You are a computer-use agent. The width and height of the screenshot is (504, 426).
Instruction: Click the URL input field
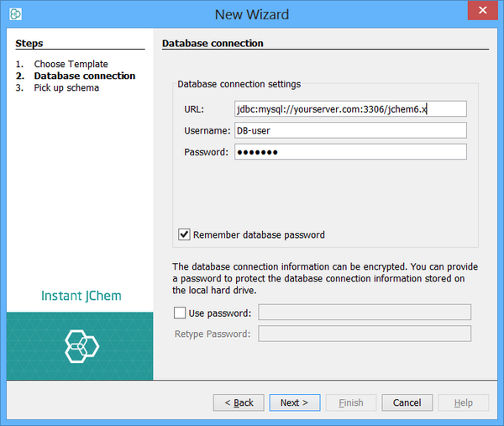pyautogui.click(x=350, y=109)
